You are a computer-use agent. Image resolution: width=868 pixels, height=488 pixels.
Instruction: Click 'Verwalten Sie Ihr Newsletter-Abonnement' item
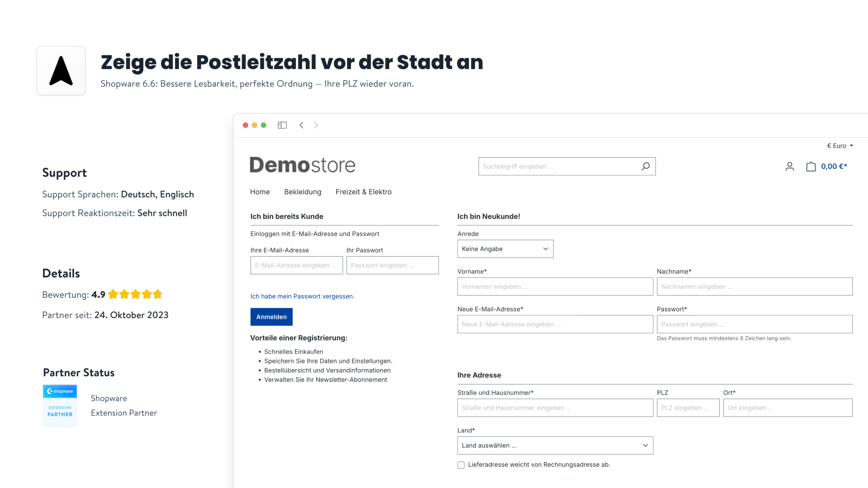[x=325, y=380]
